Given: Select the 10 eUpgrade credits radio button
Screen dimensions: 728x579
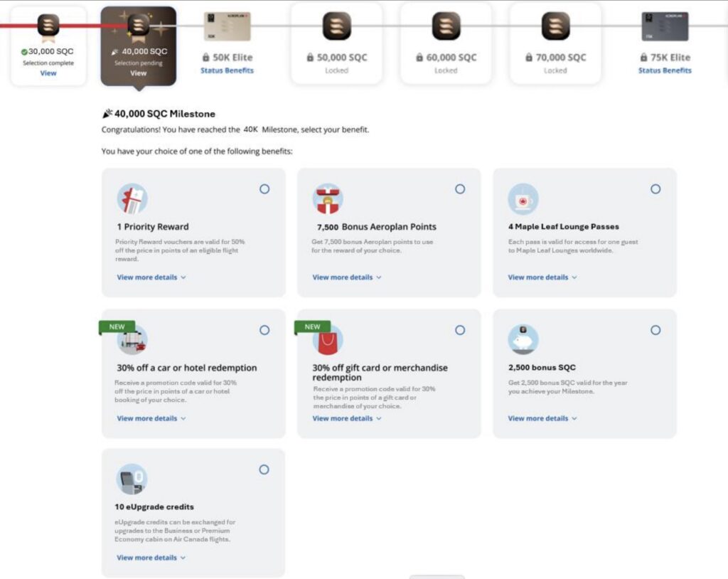Looking at the screenshot, I should [264, 469].
